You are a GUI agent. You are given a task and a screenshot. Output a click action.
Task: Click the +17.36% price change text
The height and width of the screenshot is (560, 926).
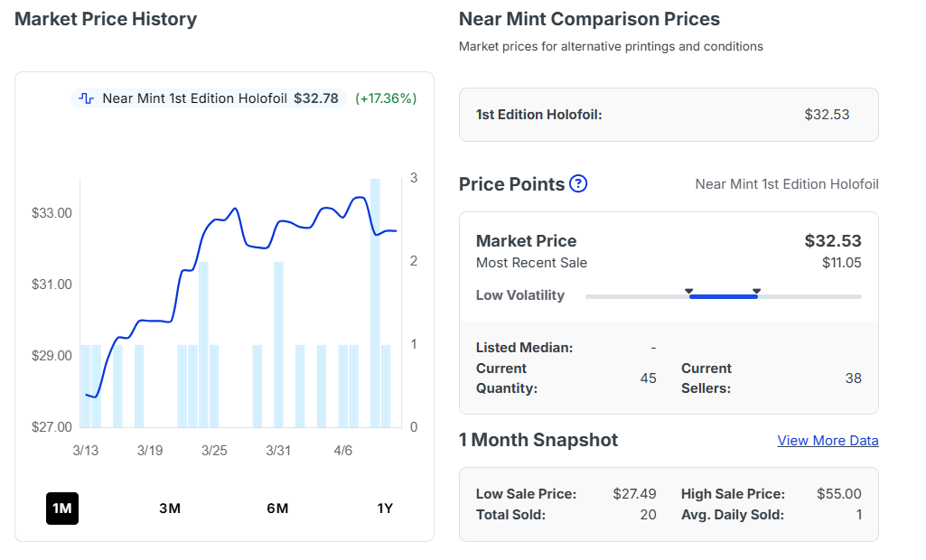[x=386, y=98]
